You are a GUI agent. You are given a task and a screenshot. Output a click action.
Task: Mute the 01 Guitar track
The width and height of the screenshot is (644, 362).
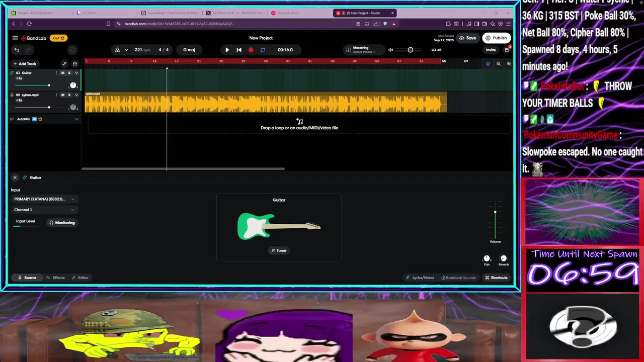pyautogui.click(x=63, y=73)
